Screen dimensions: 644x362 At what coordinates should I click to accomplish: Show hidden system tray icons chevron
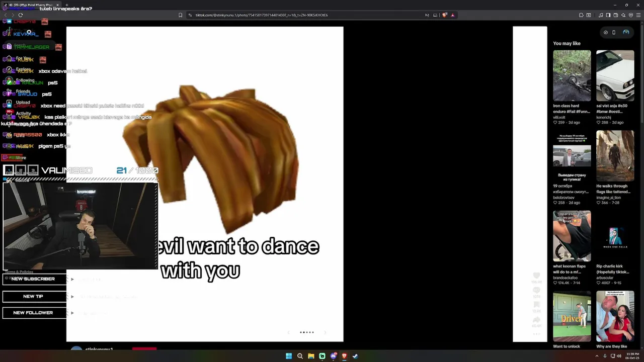pos(597,356)
